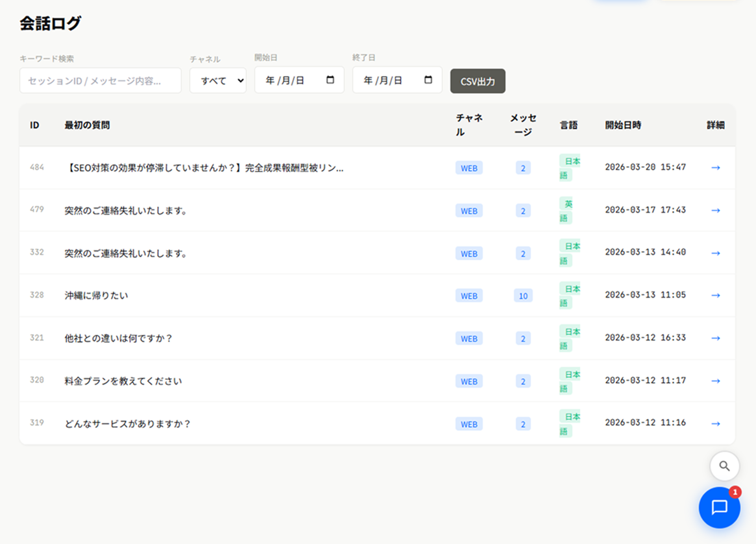Open details arrow for session 321
The height and width of the screenshot is (544, 756).
click(716, 338)
